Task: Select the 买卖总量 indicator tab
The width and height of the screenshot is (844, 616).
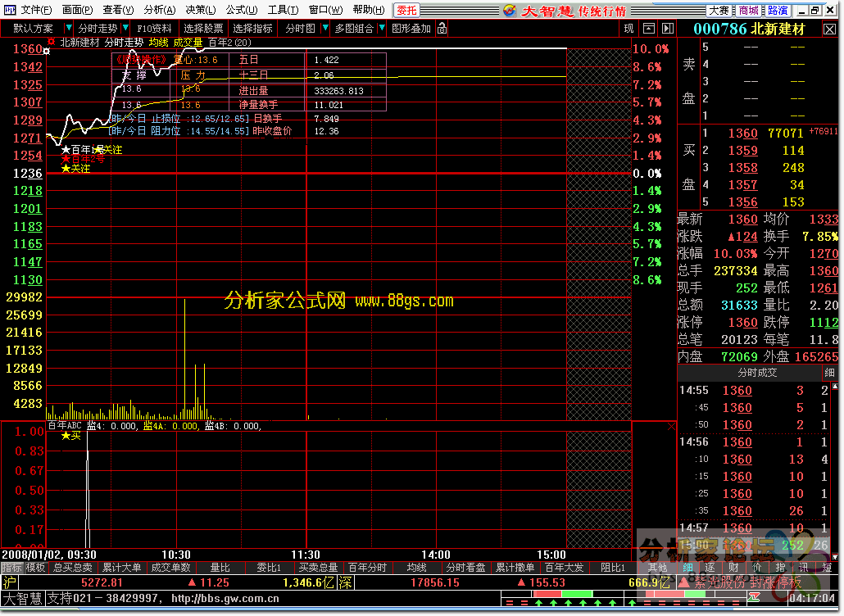Action: coord(318,568)
